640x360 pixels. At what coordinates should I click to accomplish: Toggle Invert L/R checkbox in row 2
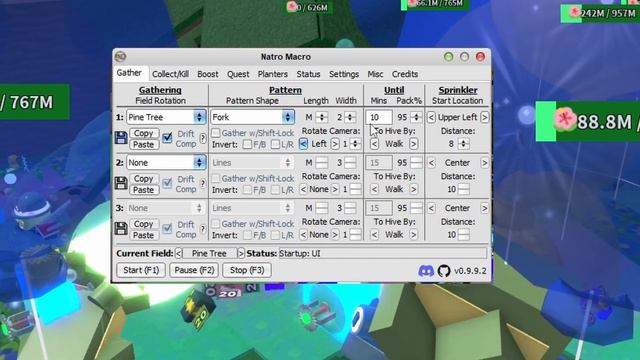pyautogui.click(x=275, y=189)
